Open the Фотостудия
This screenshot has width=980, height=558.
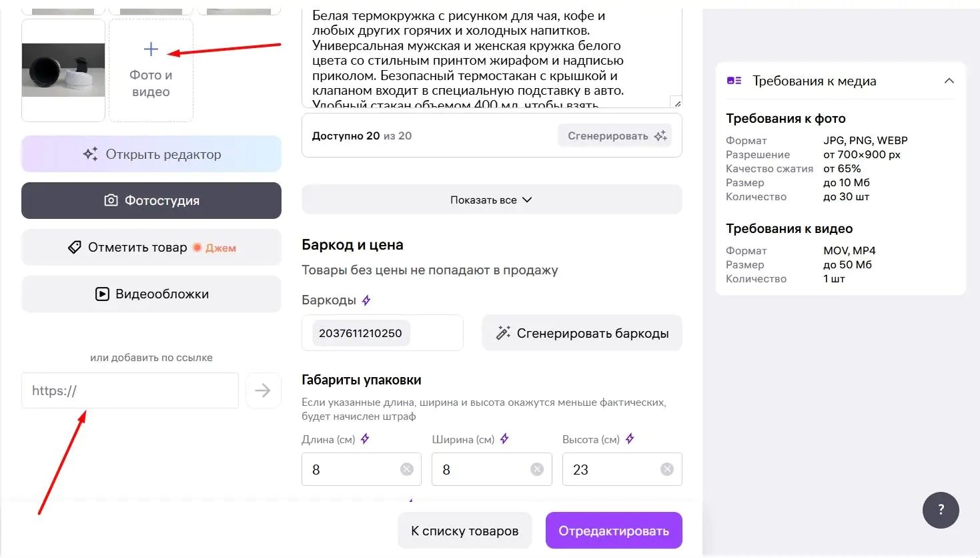click(x=151, y=200)
